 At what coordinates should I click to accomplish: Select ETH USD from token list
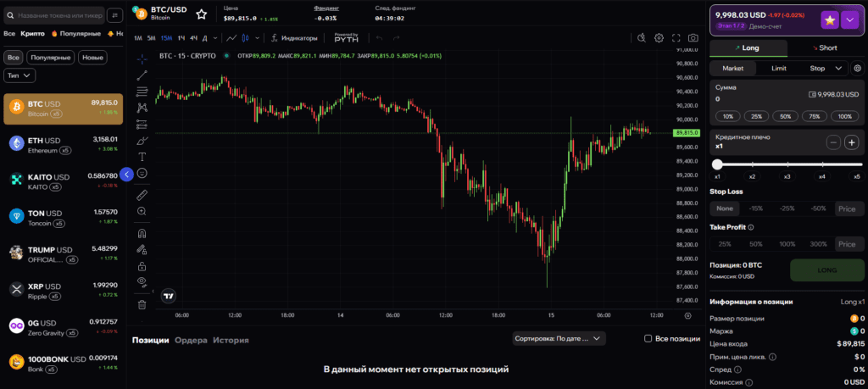(x=63, y=144)
